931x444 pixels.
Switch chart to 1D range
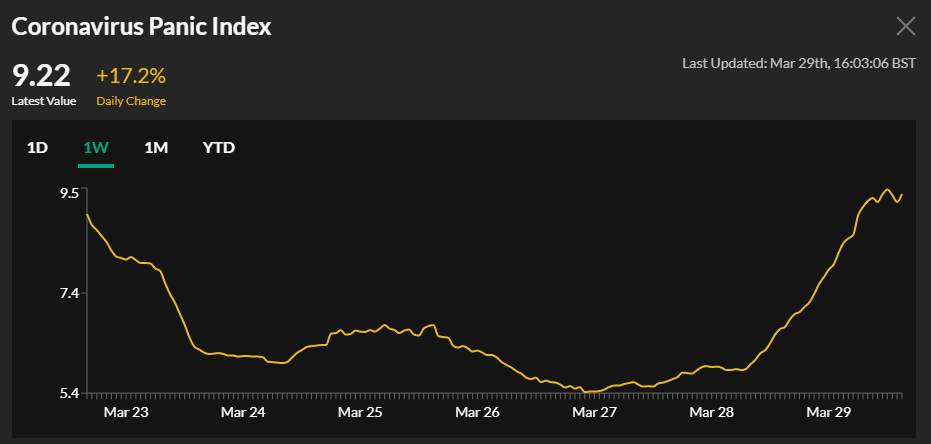coord(37,148)
